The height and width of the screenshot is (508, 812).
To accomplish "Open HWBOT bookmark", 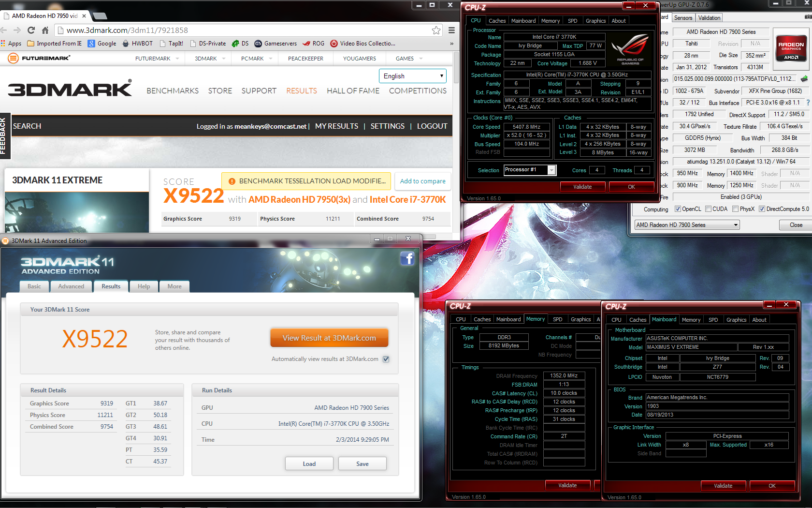I will click(x=137, y=44).
